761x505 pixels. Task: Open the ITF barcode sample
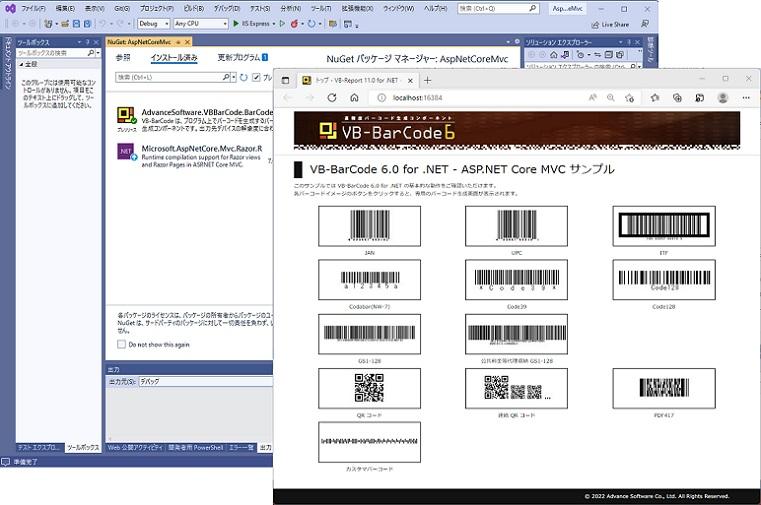(x=663, y=226)
